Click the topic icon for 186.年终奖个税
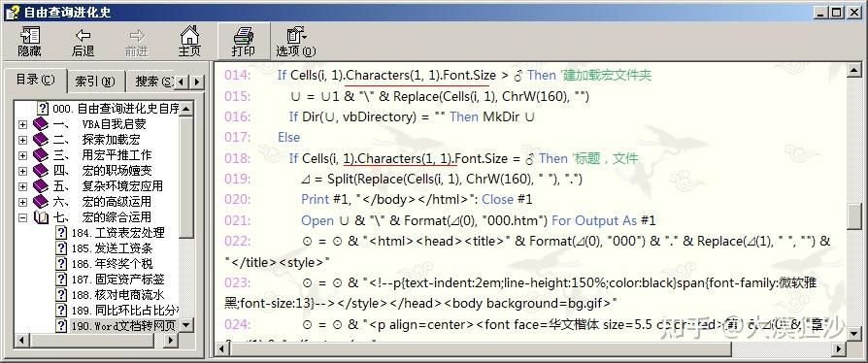This screenshot has width=868, height=363. coord(61,263)
